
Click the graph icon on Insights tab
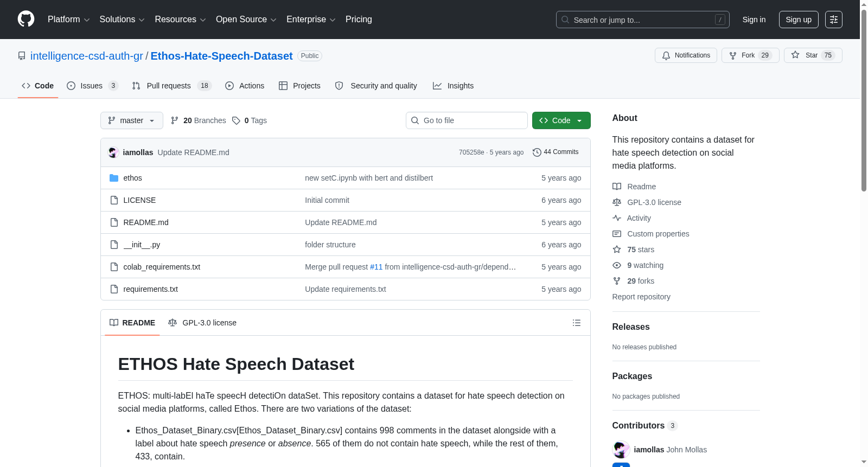[x=437, y=86]
